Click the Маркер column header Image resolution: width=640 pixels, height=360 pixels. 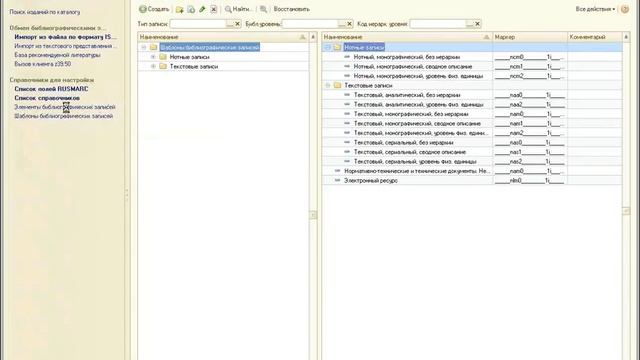(x=530, y=37)
